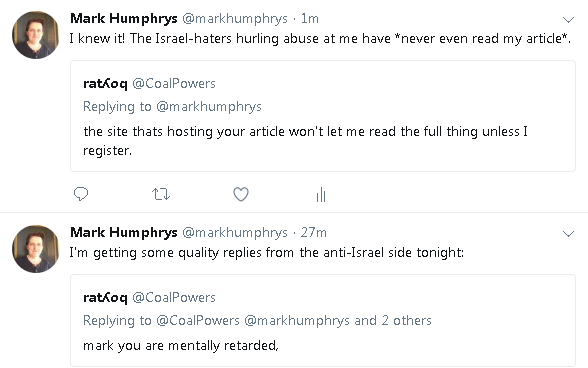
Task: Open the 1m timestamp permalink
Action: point(310,18)
